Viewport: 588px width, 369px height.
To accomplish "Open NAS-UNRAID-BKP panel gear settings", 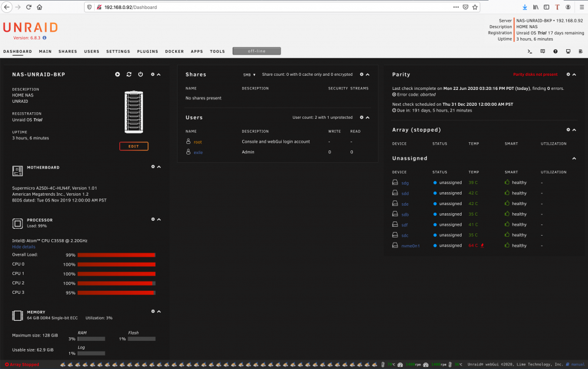I will pos(153,75).
